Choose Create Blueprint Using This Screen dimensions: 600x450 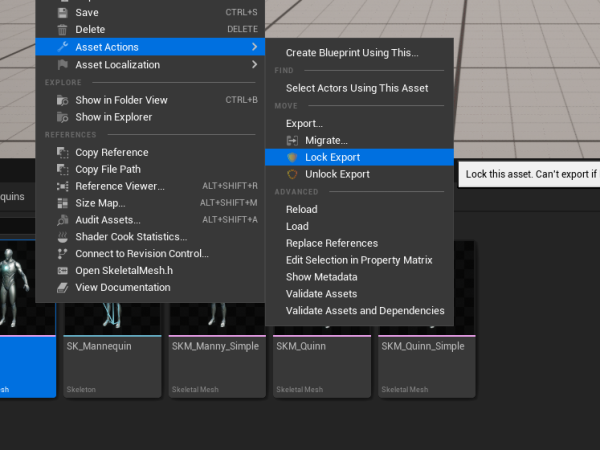click(x=352, y=52)
